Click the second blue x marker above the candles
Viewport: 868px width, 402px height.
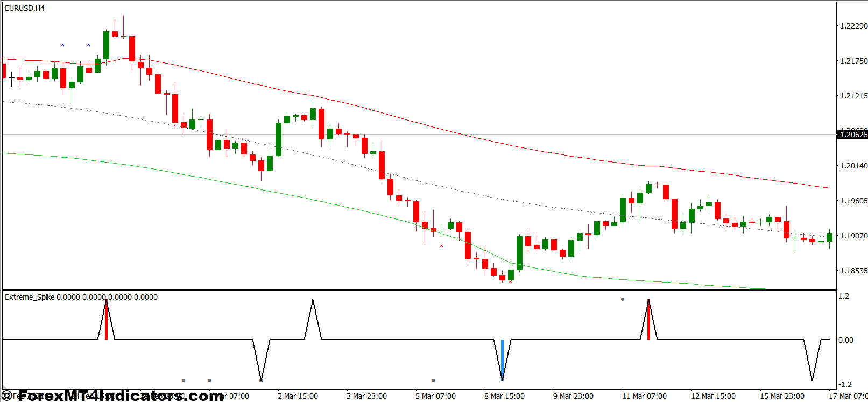89,45
